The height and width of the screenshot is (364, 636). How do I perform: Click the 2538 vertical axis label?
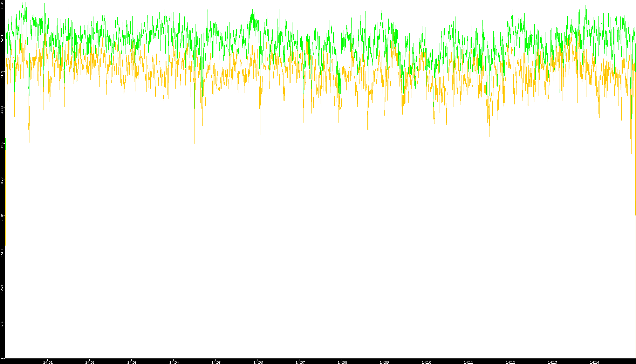pyautogui.click(x=2, y=217)
